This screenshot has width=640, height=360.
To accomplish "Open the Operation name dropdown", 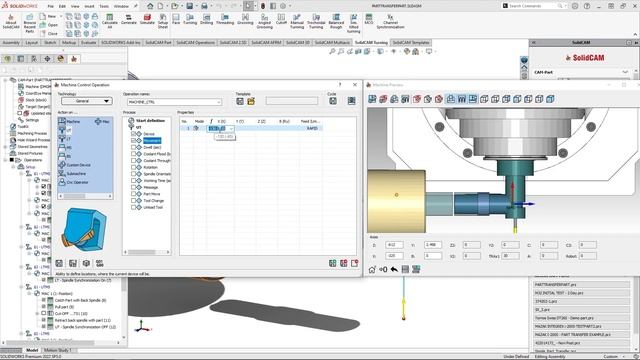I will pyautogui.click(x=219, y=102).
